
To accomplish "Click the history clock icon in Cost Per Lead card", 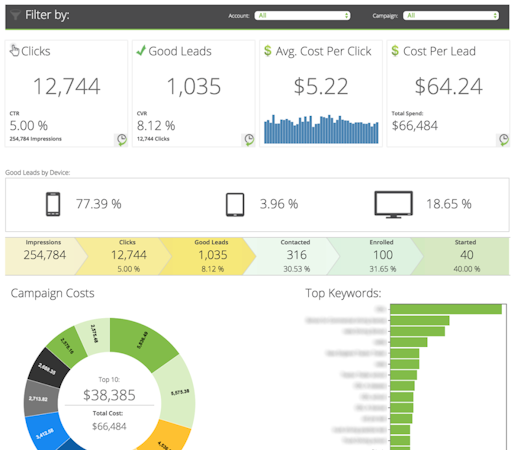I will point(504,140).
